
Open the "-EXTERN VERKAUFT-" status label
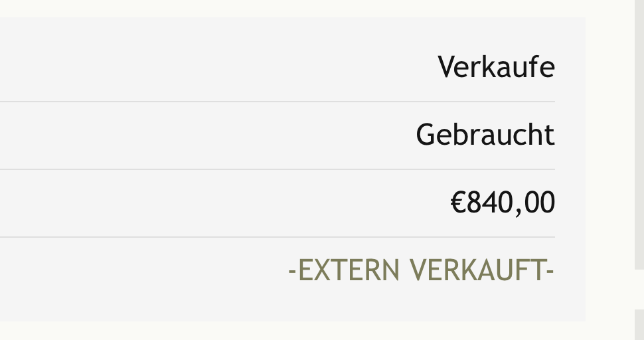coord(422,270)
